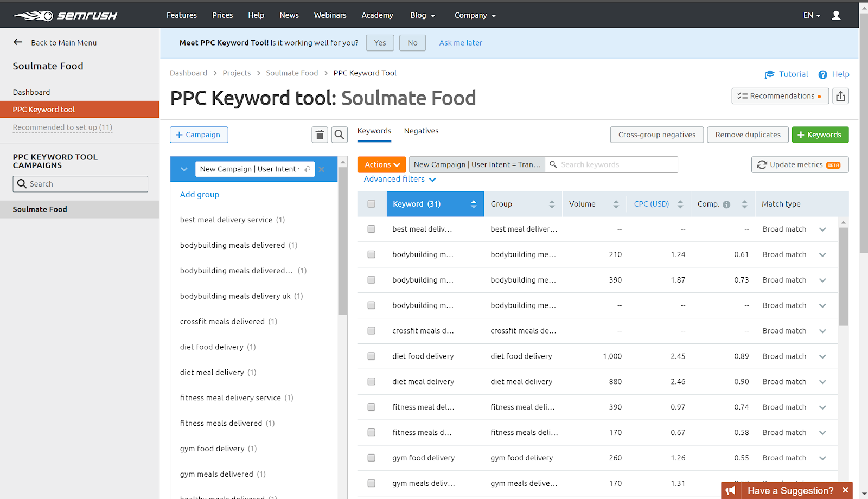The height and width of the screenshot is (499, 868).
Task: Select the Soulmate Food campaign in sidebar
Action: click(x=80, y=209)
